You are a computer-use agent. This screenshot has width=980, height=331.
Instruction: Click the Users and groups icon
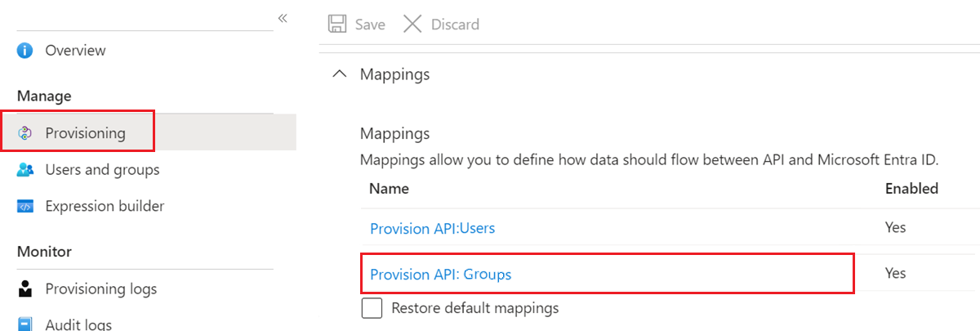[25, 170]
